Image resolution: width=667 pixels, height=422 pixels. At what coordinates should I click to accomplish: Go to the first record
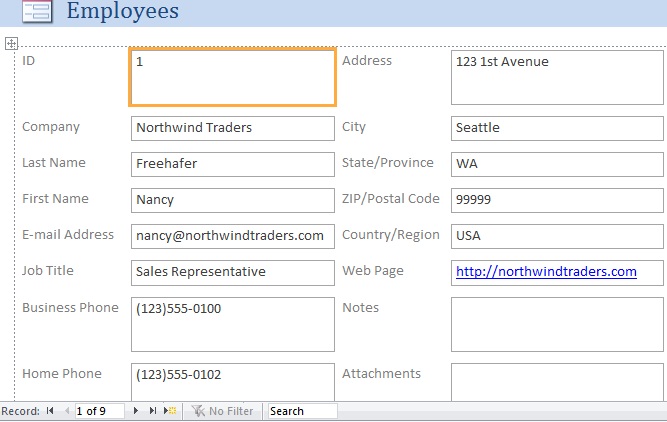pyautogui.click(x=50, y=411)
